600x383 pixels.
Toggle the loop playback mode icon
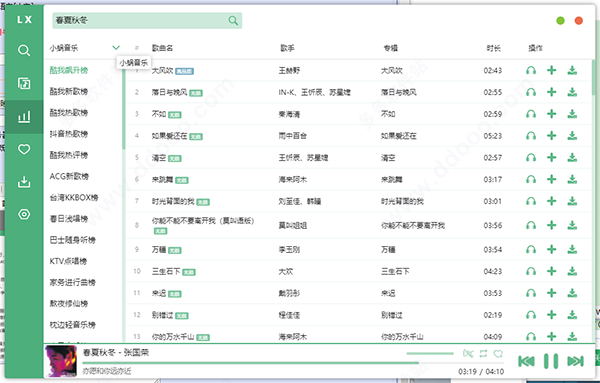(483, 354)
